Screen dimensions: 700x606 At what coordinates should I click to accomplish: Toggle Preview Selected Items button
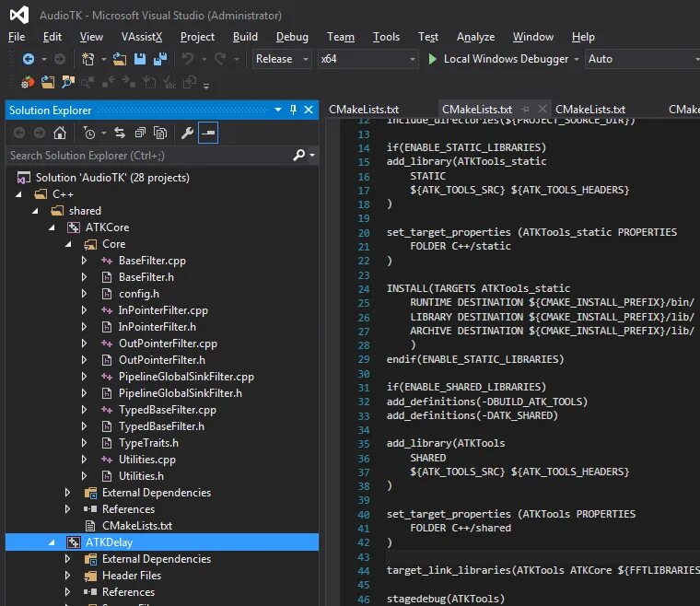(x=208, y=133)
